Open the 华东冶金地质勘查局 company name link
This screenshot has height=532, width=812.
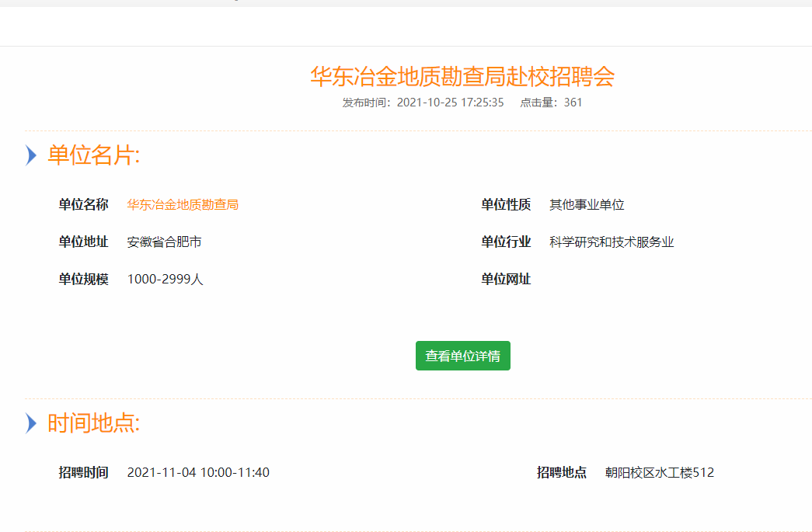point(183,205)
